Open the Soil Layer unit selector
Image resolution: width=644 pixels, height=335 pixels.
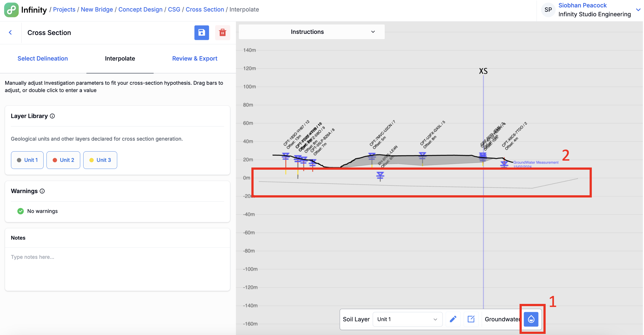tap(407, 319)
